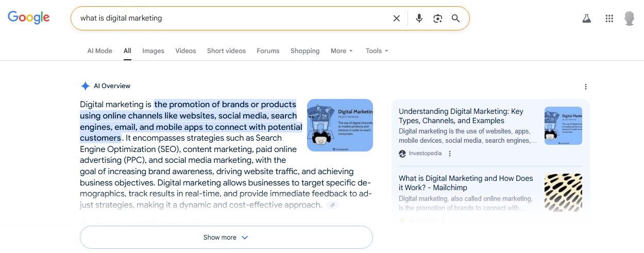The height and width of the screenshot is (253, 644).
Task: Open the Videos results tab
Action: coord(185,51)
